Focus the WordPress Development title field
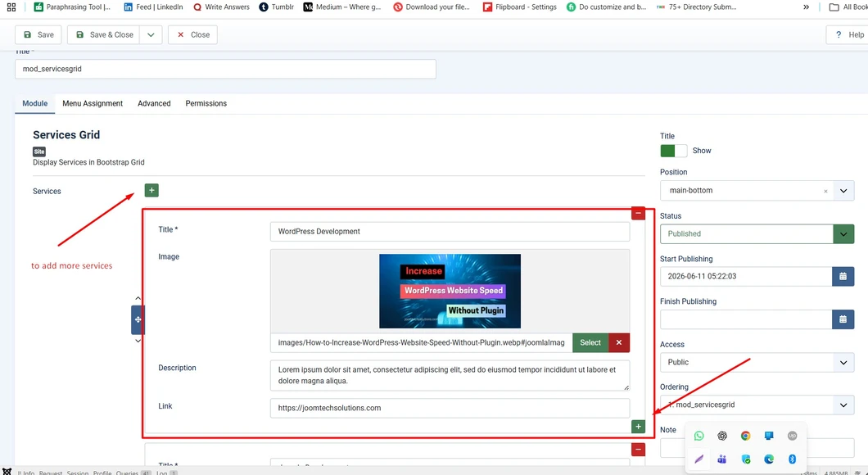 click(x=450, y=232)
